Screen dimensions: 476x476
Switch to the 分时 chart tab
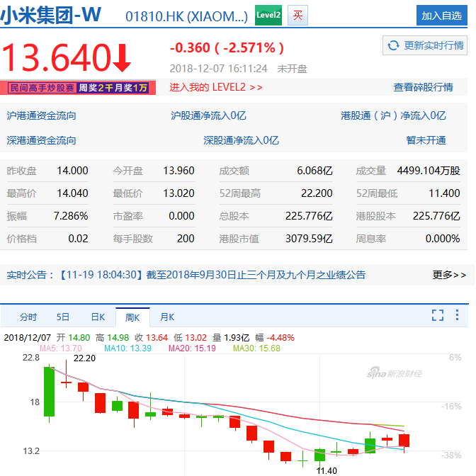tap(28, 317)
